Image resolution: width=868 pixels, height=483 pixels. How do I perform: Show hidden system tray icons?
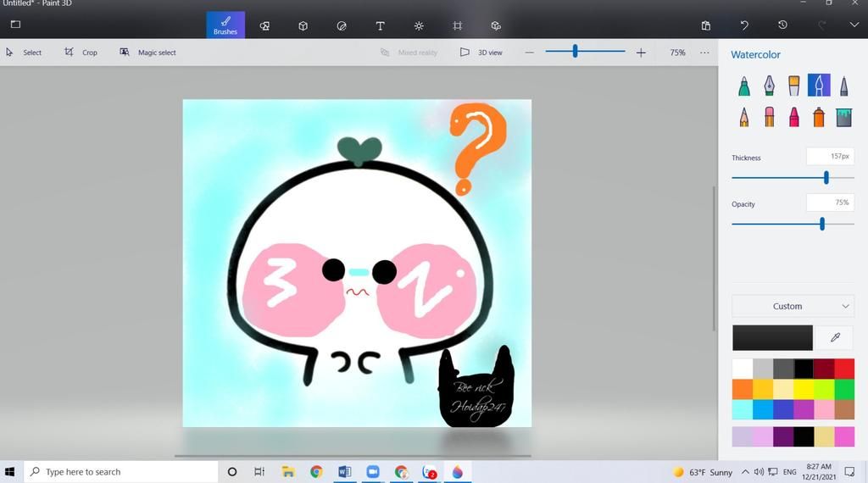pos(745,472)
